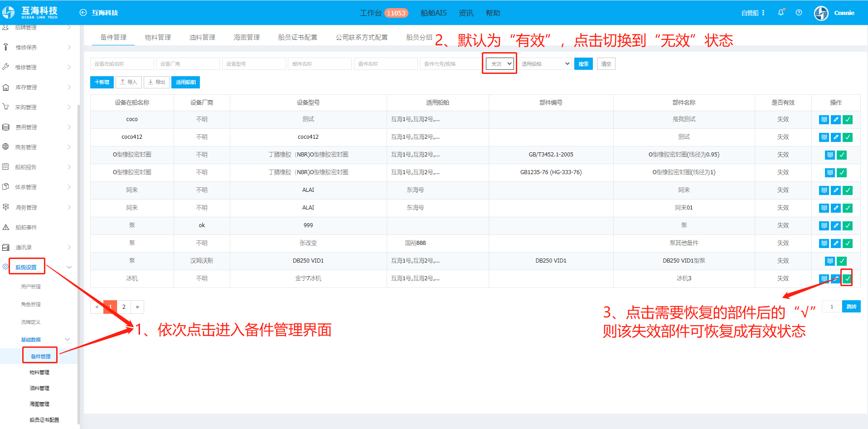Switch to the 物料管理 tab
The width and height of the screenshot is (868, 429).
point(158,37)
